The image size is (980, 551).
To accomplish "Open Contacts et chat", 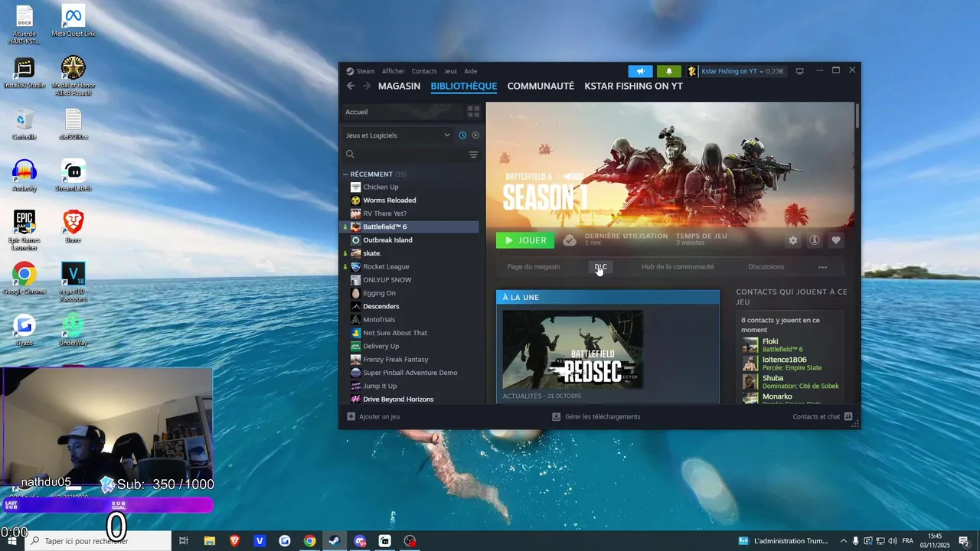I will click(x=822, y=416).
